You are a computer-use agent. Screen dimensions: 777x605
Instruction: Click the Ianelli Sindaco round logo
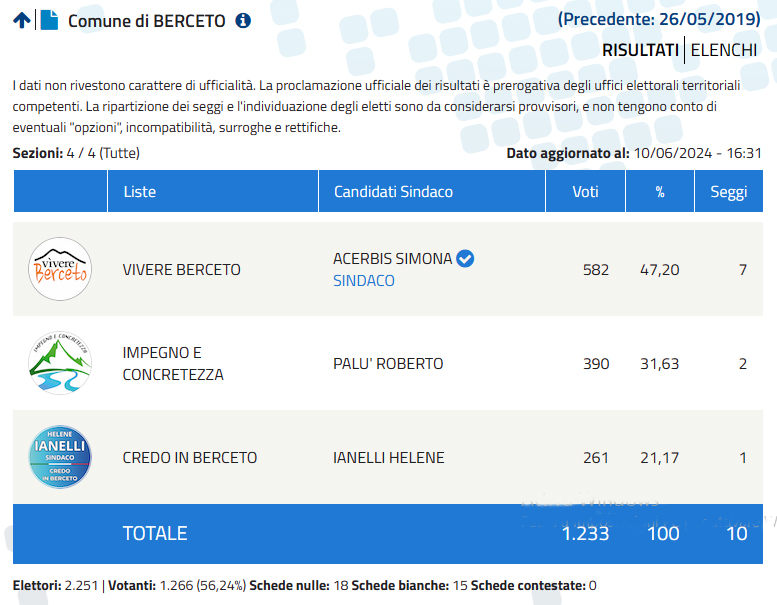pyautogui.click(x=60, y=457)
